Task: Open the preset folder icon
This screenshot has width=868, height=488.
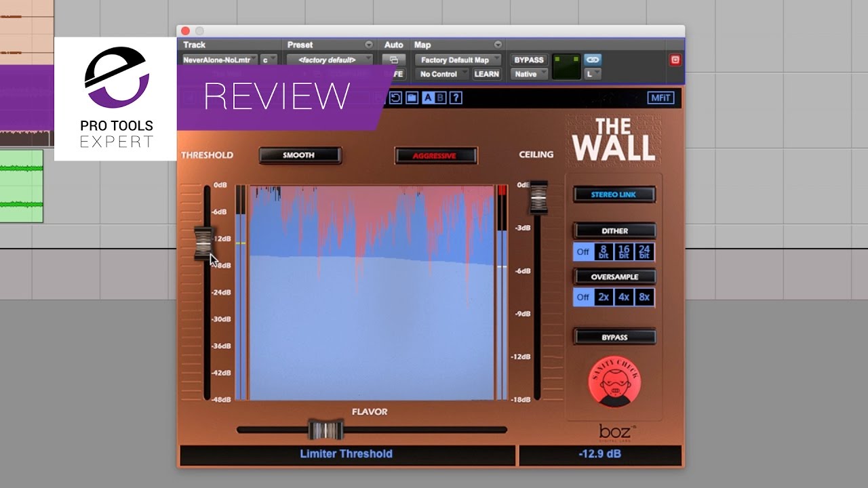Action: click(412, 98)
